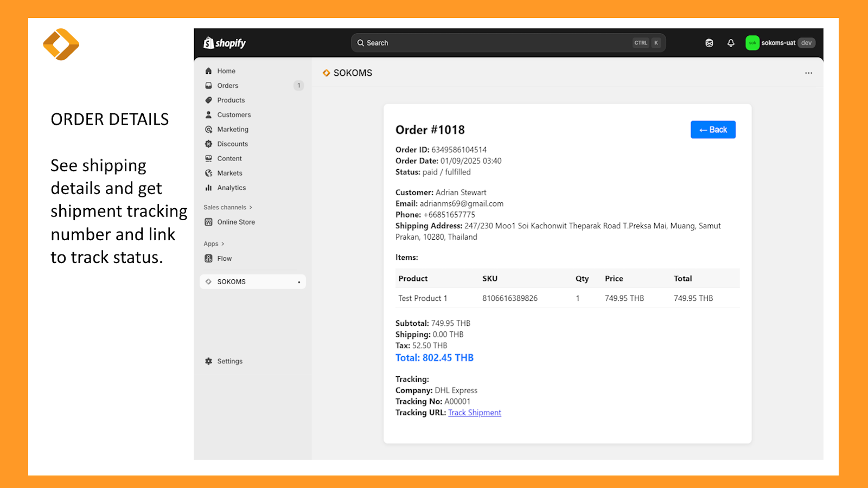
Task: Select the Customers icon
Action: [x=208, y=114]
